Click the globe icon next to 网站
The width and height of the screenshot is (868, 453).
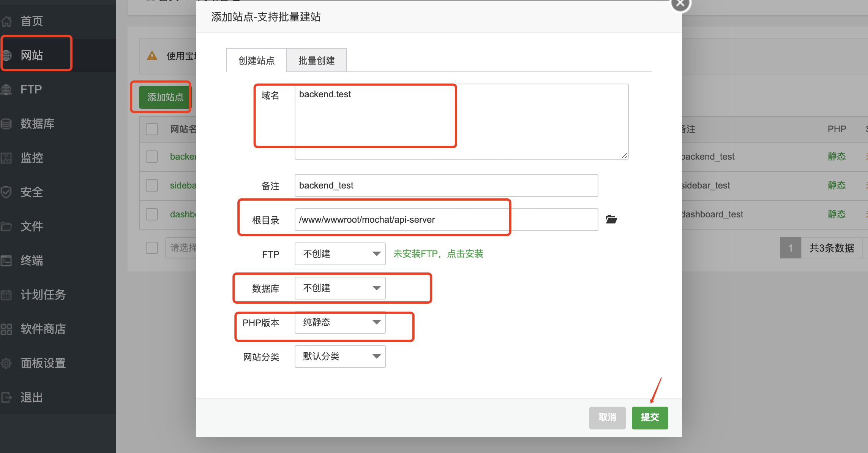7,55
